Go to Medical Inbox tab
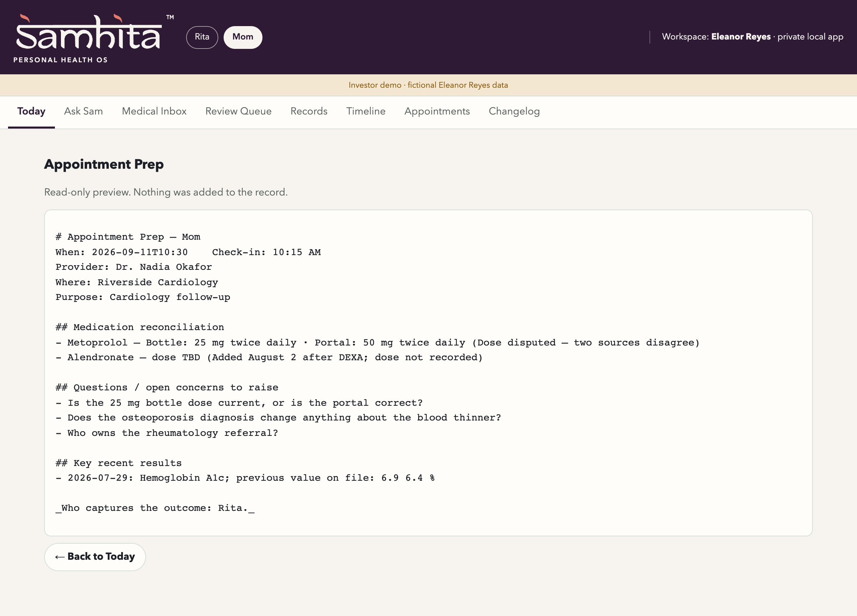This screenshot has height=616, width=857. click(154, 111)
